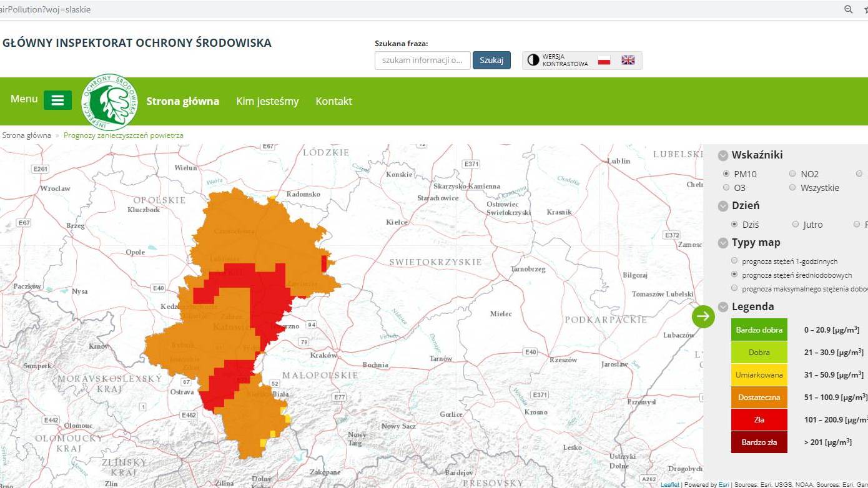Collapse the Wskaźniki section

pyautogui.click(x=723, y=155)
